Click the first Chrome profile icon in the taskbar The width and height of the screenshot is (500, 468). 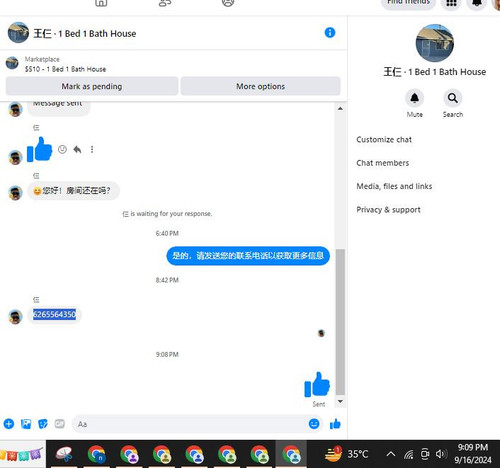tap(97, 454)
